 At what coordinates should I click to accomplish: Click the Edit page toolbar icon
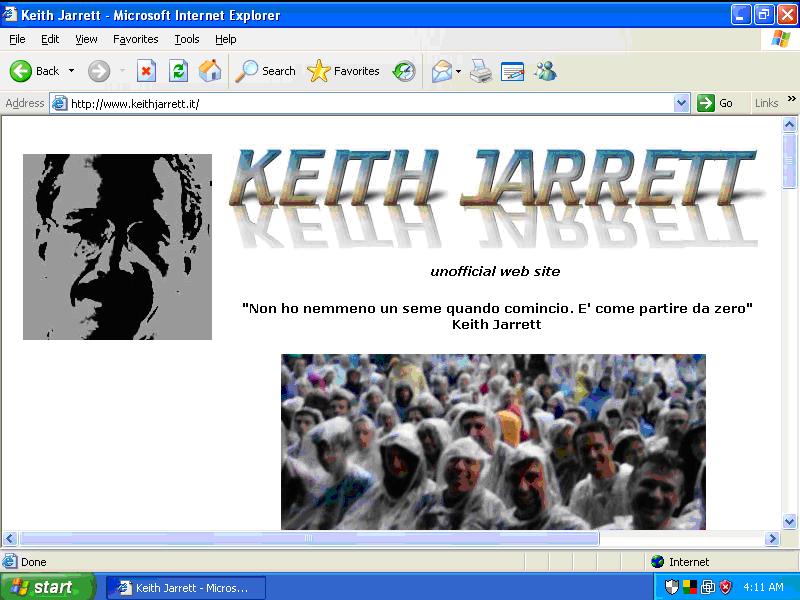coord(512,71)
